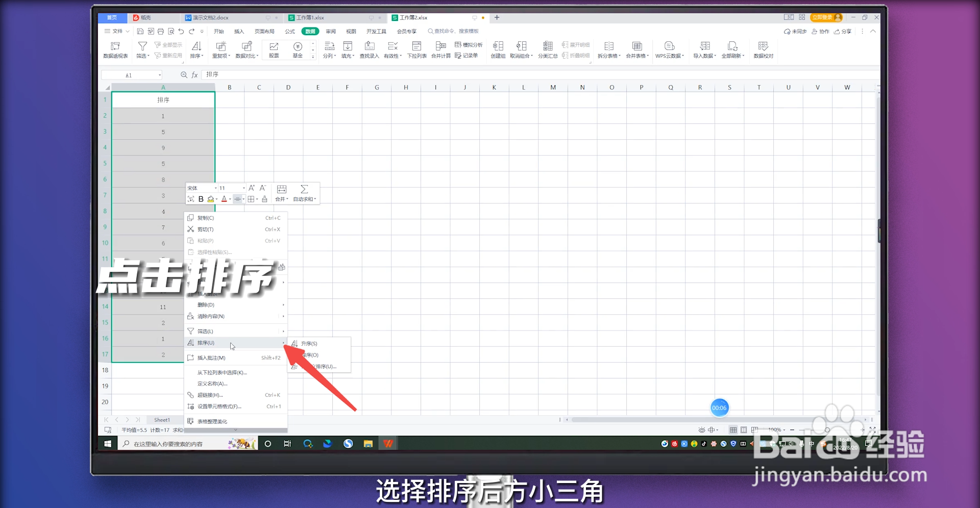Click the Sheet1 worksheet tab
Screen dimensions: 980x508
click(x=162, y=420)
